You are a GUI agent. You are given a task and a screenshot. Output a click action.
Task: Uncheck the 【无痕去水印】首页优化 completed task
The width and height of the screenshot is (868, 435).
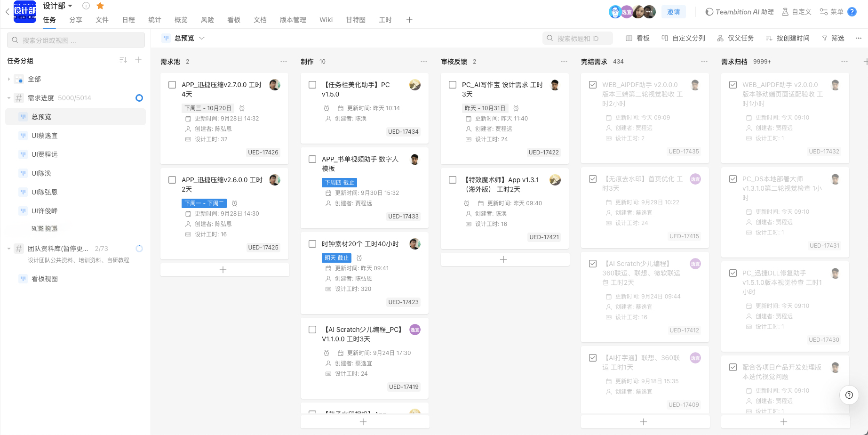click(x=593, y=179)
